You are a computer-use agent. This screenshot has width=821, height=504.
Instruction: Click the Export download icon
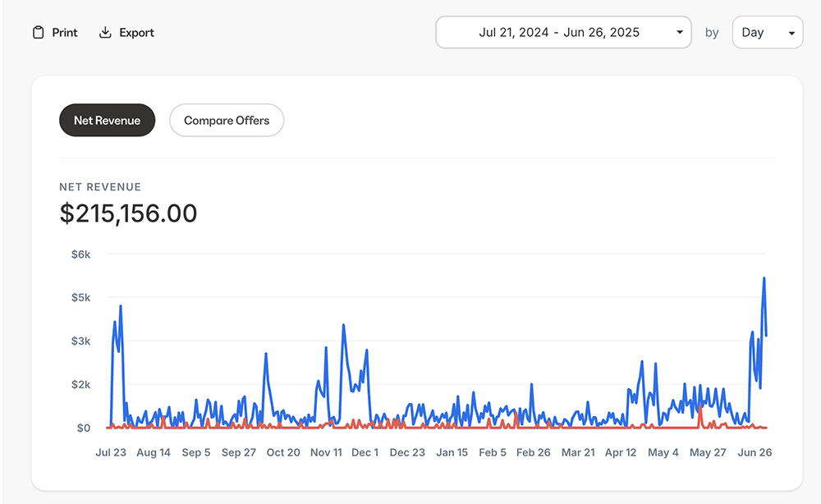click(x=105, y=33)
